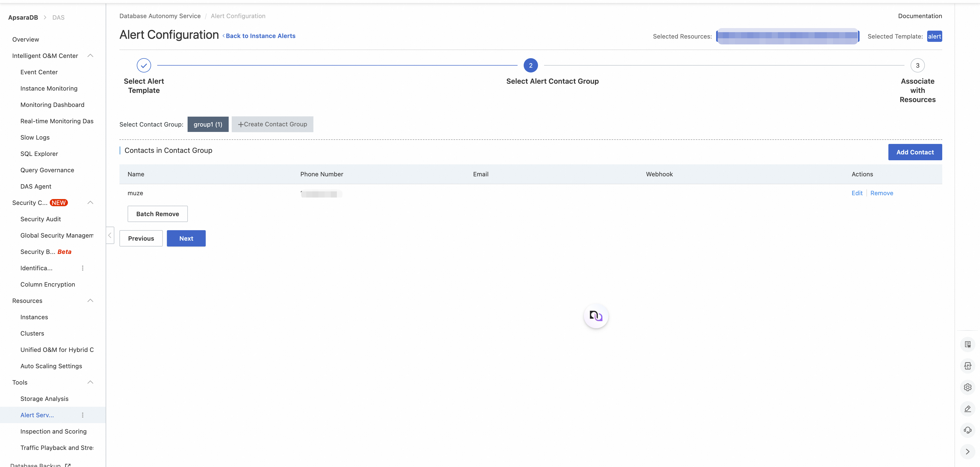Image resolution: width=980 pixels, height=467 pixels.
Task: Go back with the Previous button
Action: (141, 238)
